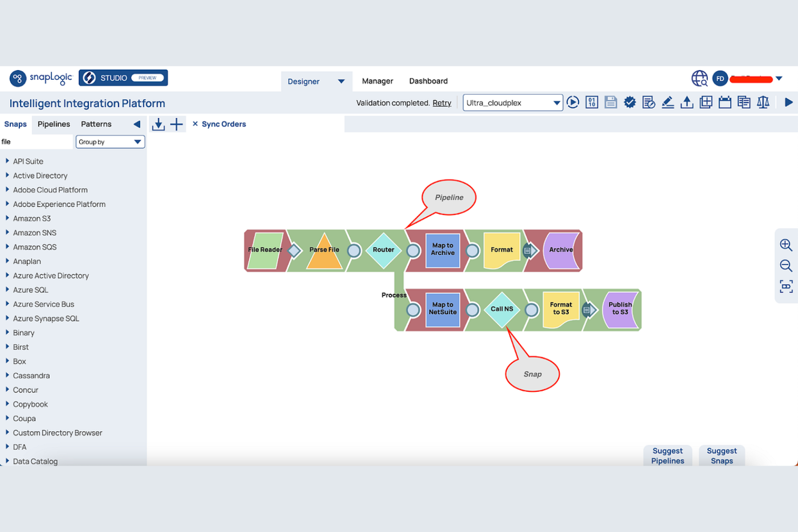Switch to the Dashboard tab
The image size is (798, 532).
coord(428,81)
